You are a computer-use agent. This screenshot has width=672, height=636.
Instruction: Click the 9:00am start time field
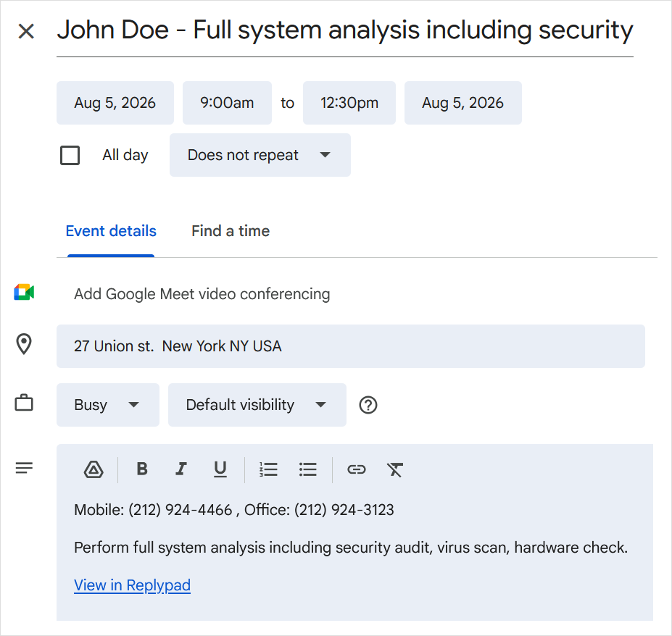(227, 103)
